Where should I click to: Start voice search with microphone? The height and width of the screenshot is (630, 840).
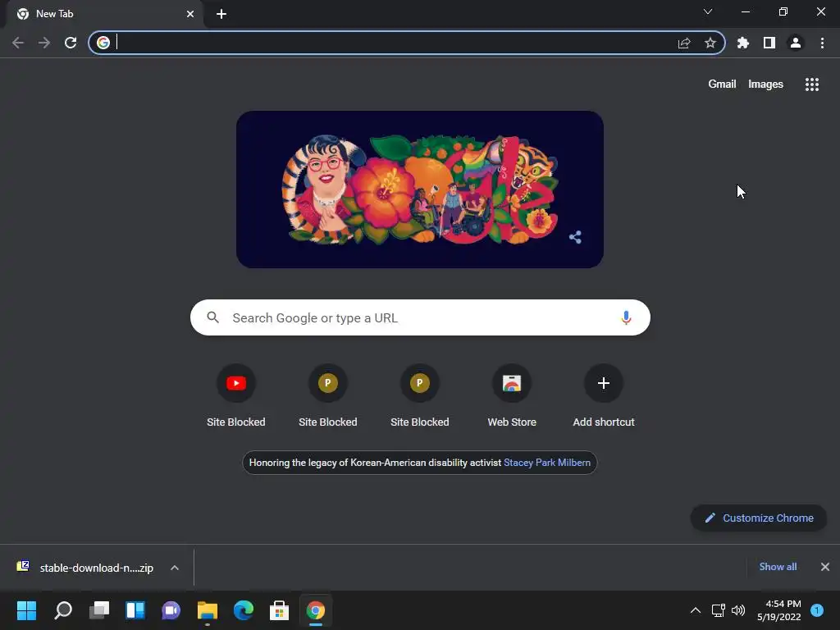pos(626,317)
